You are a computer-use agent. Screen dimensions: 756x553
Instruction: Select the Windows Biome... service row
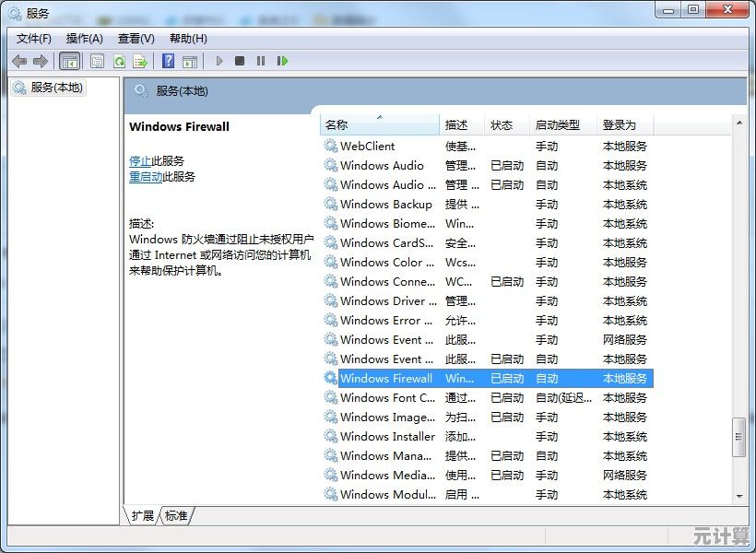point(488,223)
